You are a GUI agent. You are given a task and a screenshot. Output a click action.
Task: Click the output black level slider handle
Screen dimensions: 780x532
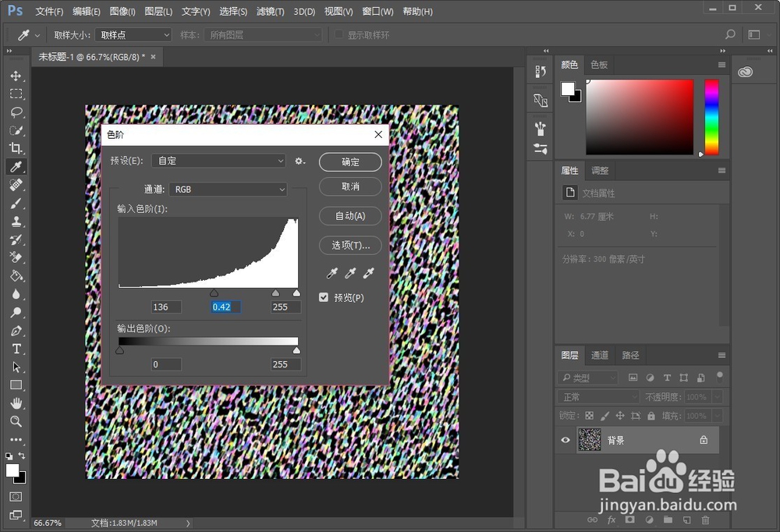tap(119, 350)
